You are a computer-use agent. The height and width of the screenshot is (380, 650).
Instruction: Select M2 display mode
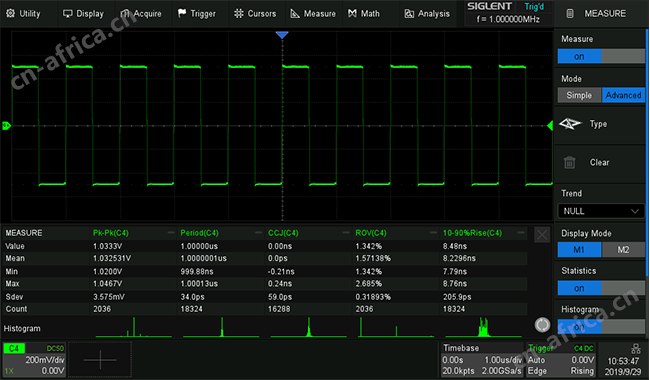coord(623,249)
